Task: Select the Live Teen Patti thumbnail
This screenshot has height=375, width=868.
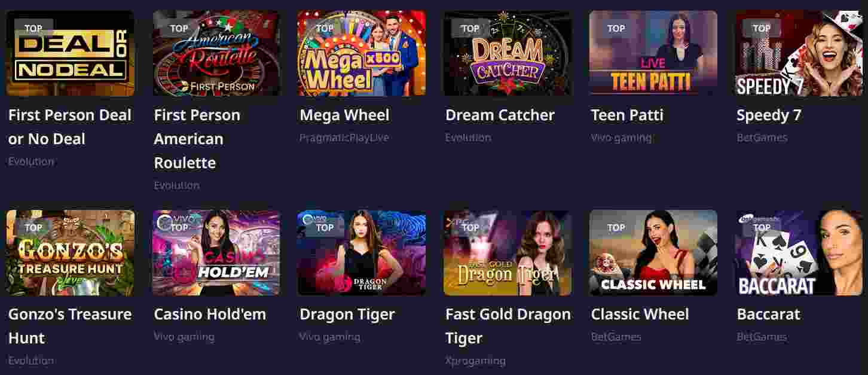Action: [653, 53]
